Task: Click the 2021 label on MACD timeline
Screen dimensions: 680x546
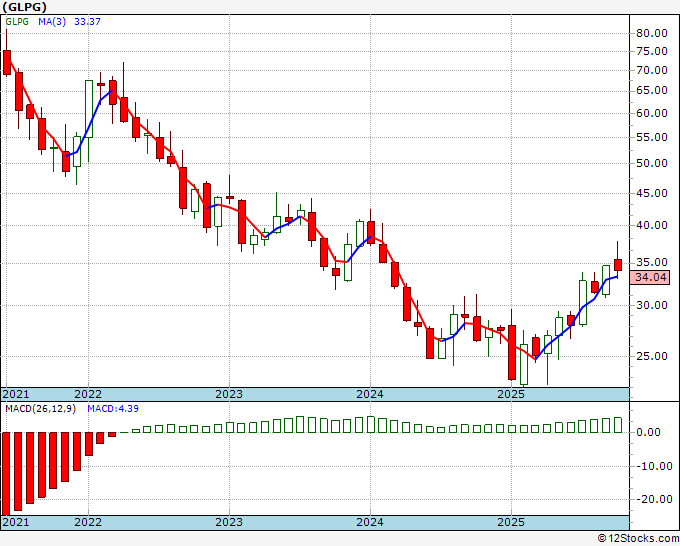Action: coord(16,522)
